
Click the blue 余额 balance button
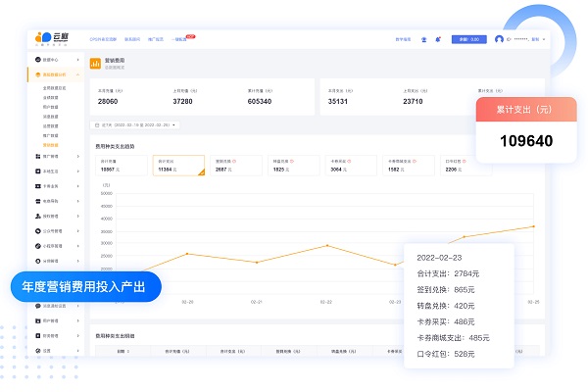point(468,39)
